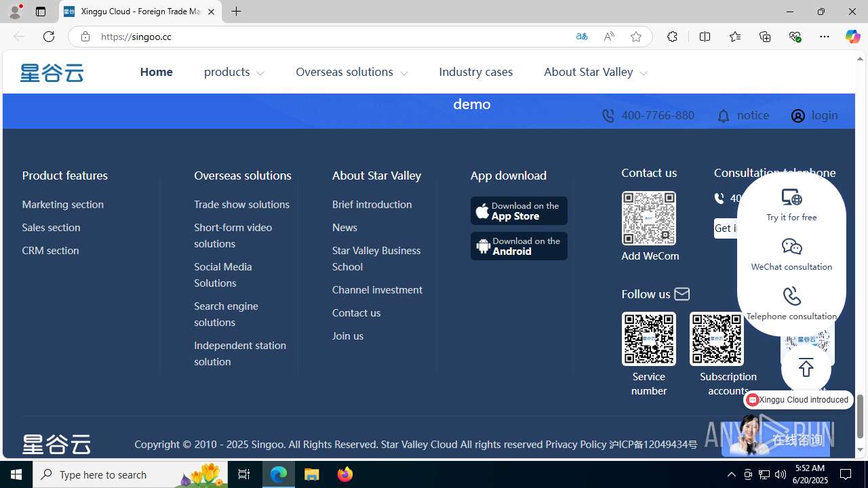Image resolution: width=868 pixels, height=488 pixels.
Task: Open Trade show solutions link
Action: pyautogui.click(x=241, y=204)
